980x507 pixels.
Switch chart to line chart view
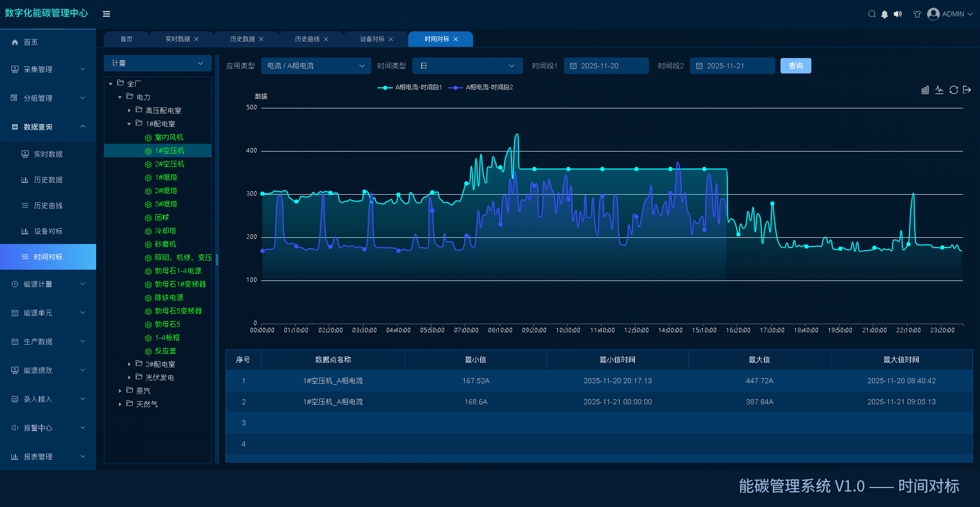pos(939,90)
